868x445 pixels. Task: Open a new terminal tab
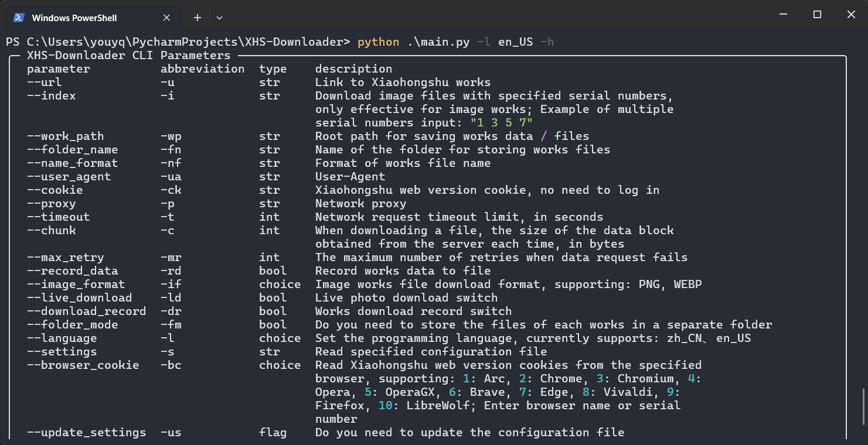coord(198,18)
